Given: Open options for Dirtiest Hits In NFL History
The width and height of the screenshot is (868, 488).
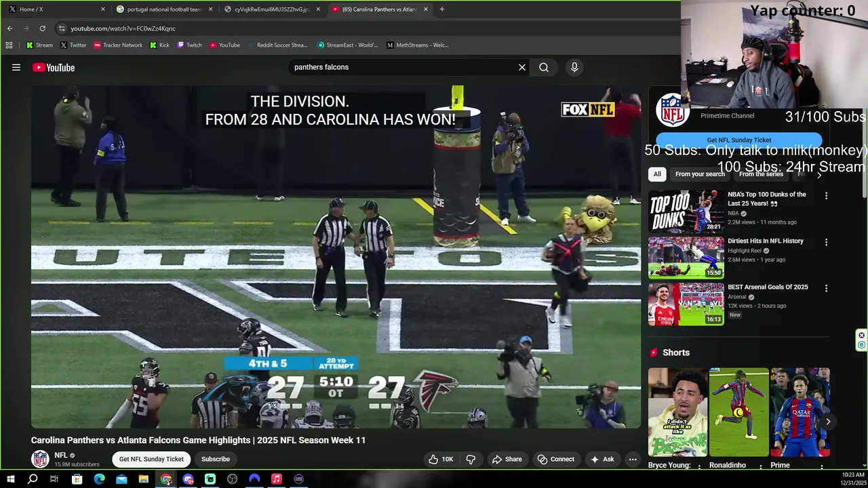Looking at the screenshot, I should tap(826, 242).
